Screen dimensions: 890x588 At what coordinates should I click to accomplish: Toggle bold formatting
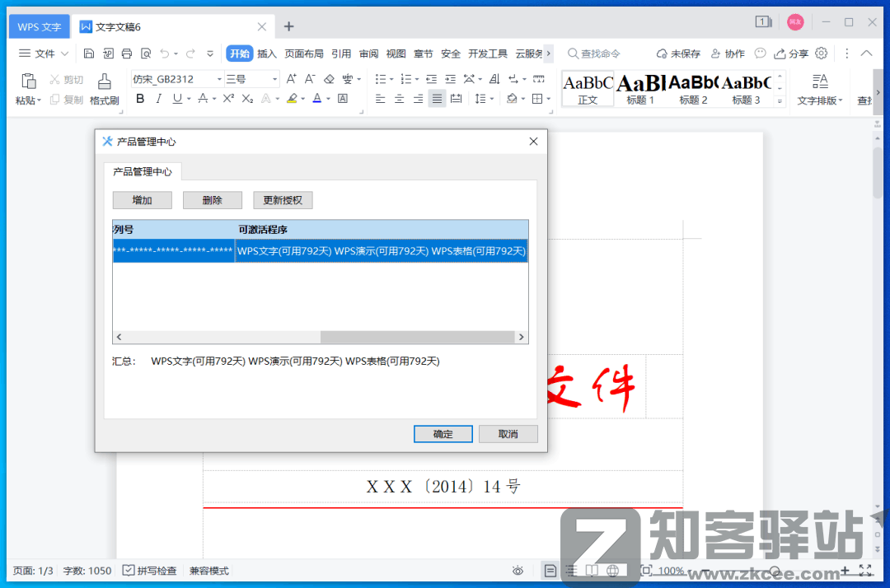coord(140,98)
